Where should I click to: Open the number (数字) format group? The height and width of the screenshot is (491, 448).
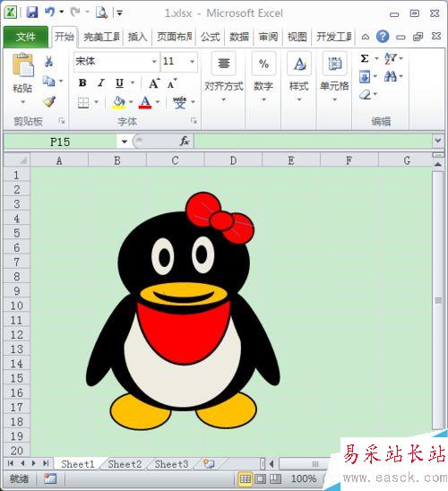tap(263, 78)
